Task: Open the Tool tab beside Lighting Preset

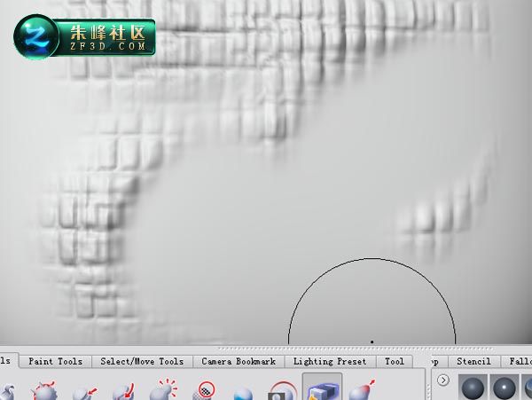Action: pyautogui.click(x=395, y=362)
